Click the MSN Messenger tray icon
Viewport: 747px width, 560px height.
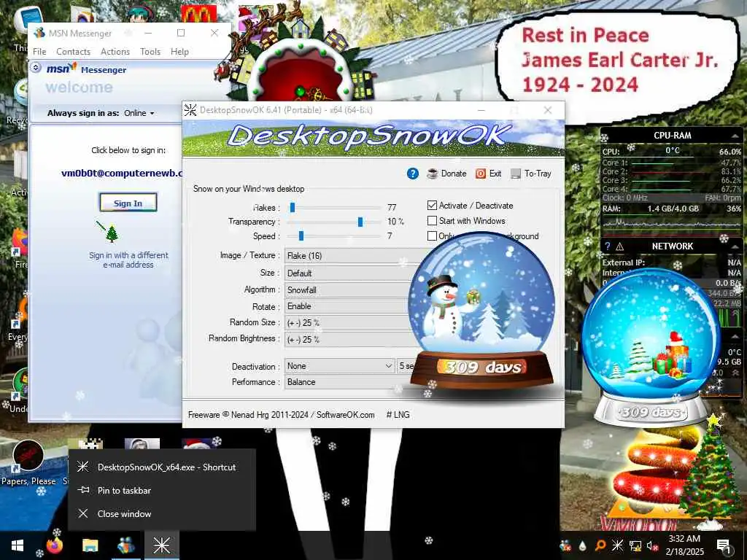coord(565,545)
